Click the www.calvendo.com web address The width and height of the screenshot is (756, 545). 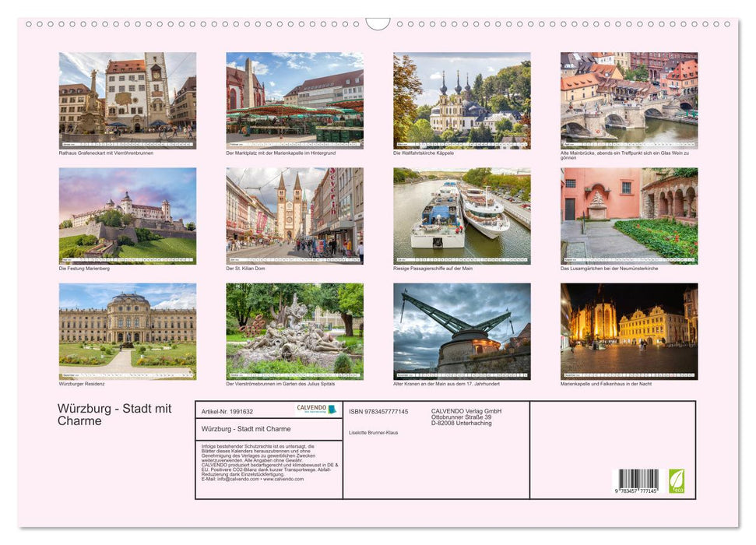point(282,481)
